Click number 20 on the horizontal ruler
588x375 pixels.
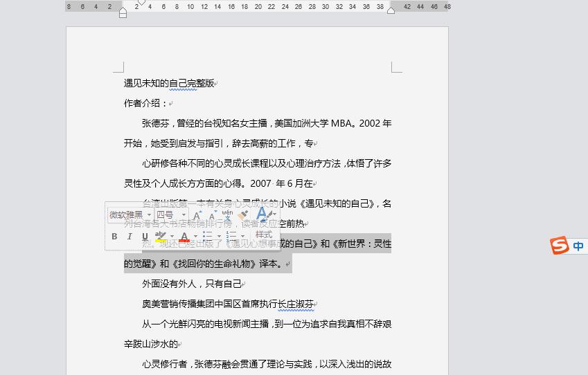coord(258,6)
